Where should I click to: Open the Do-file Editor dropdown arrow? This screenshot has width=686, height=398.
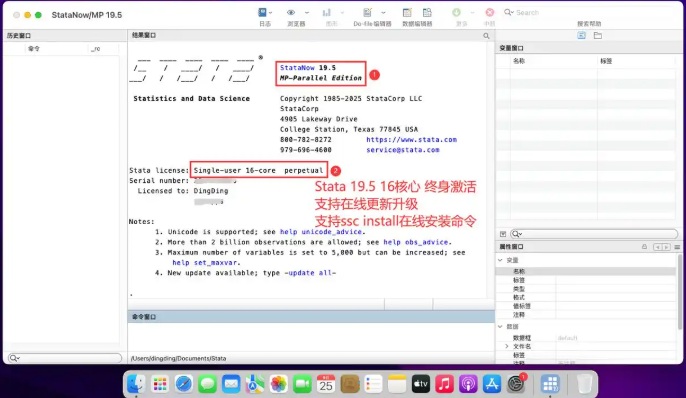click(x=383, y=13)
